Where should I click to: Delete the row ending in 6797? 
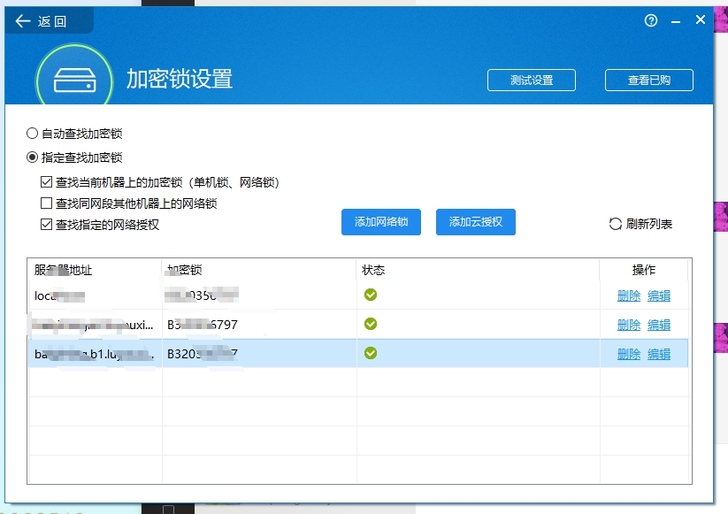tap(629, 325)
